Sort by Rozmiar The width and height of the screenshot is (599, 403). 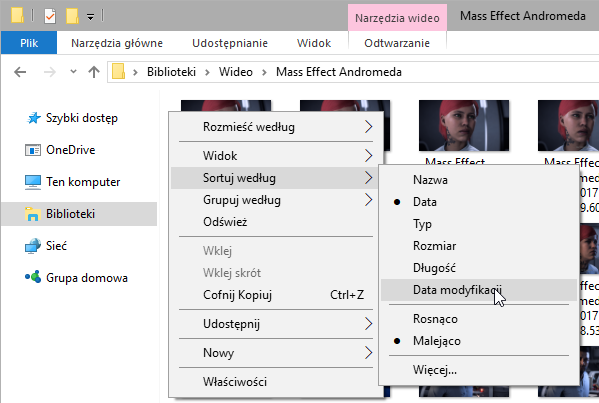coord(479,246)
